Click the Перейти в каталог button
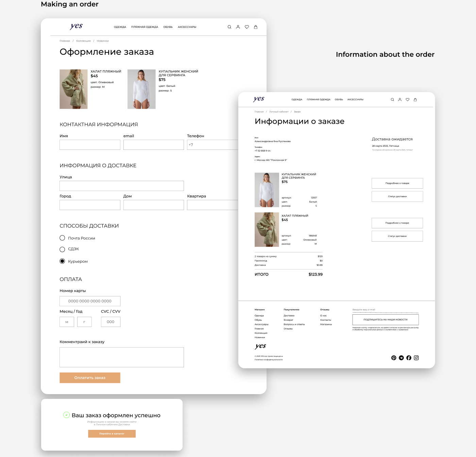Image resolution: width=476 pixels, height=457 pixels. click(112, 434)
